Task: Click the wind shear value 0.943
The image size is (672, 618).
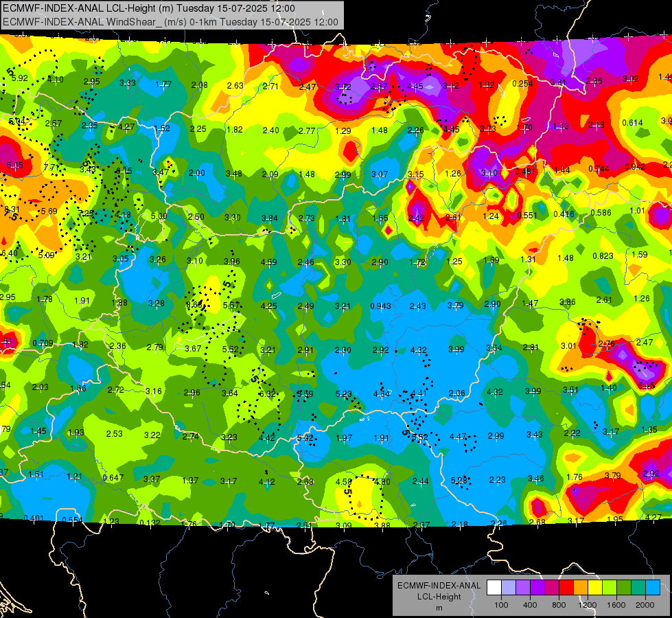Action: pyautogui.click(x=380, y=306)
